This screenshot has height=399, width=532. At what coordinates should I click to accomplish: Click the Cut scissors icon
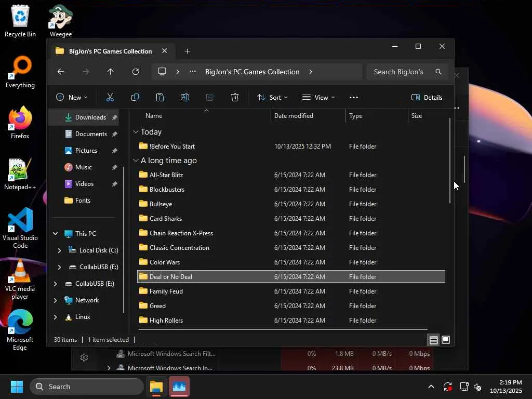(110, 97)
